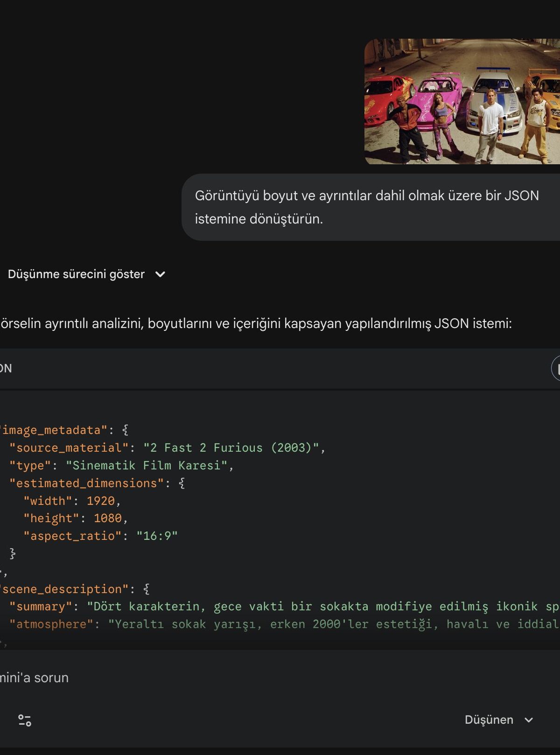560x755 pixels.
Task: Click the "image_metadata" key
Action: 54,430
